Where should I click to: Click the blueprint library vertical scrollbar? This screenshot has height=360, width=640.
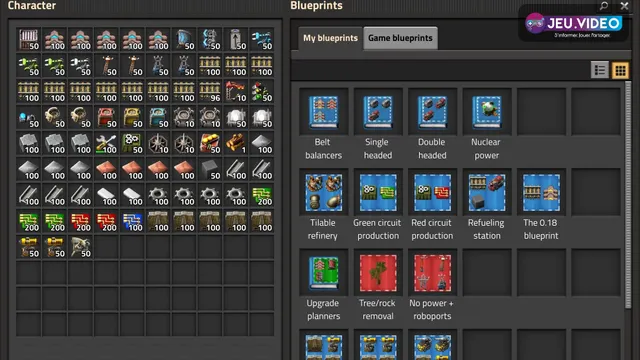(628, 195)
